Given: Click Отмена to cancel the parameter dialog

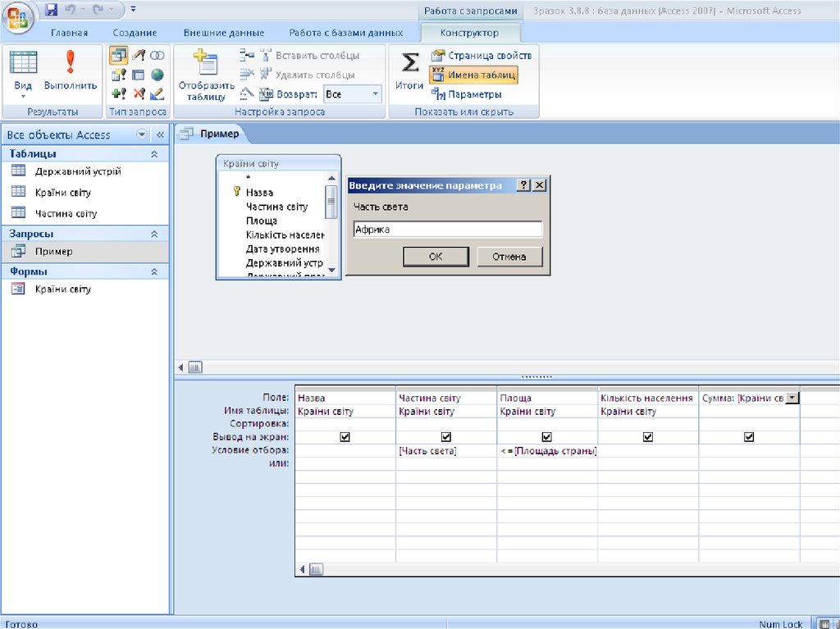Looking at the screenshot, I should [x=509, y=257].
